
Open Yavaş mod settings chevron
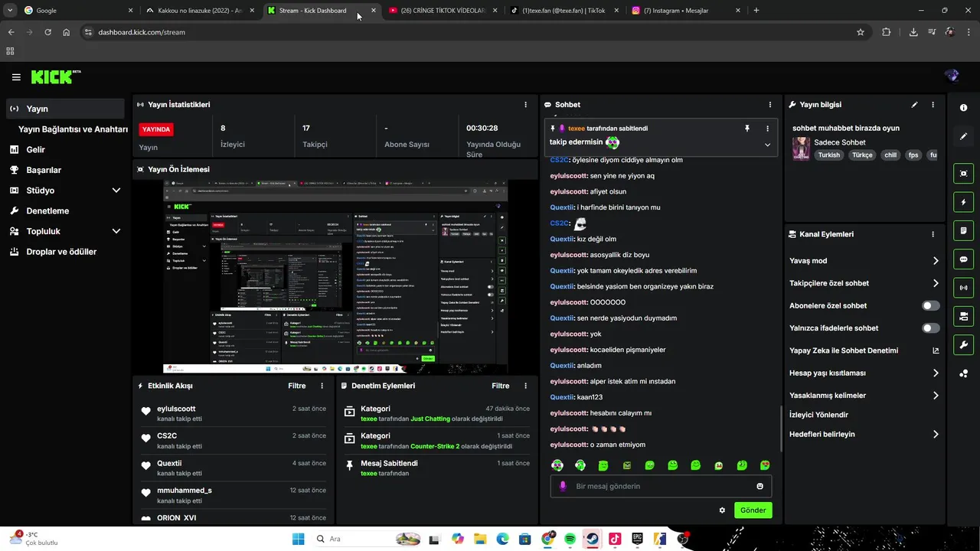pyautogui.click(x=936, y=261)
